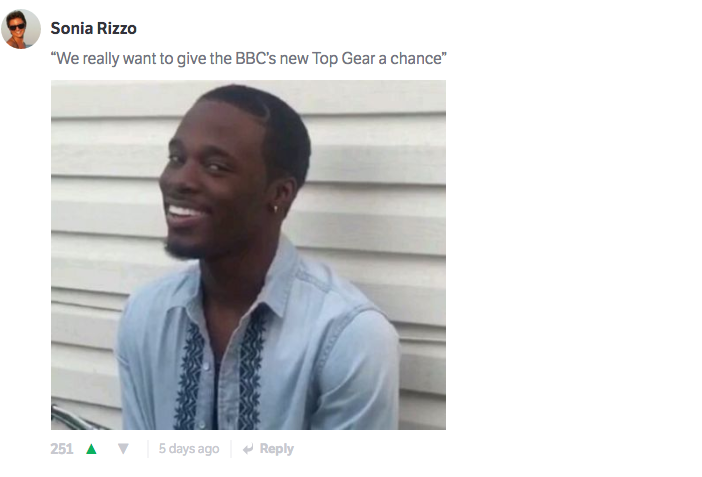This screenshot has height=477, width=702.
Task: Click the 251 vote count
Action: tap(61, 449)
